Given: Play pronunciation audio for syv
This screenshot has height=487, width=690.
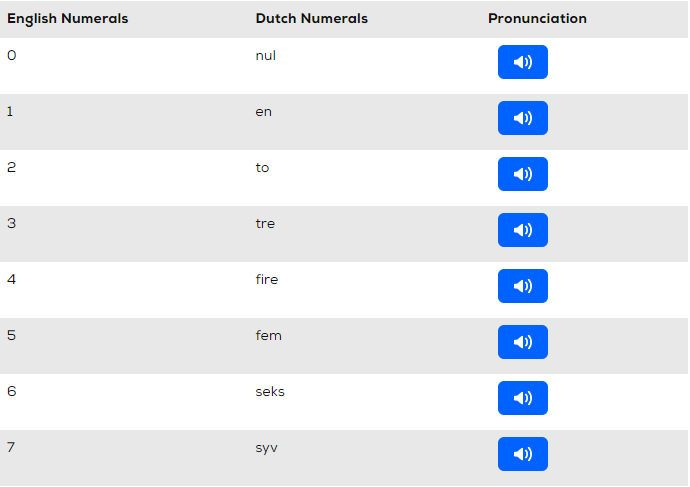Looking at the screenshot, I should 523,454.
